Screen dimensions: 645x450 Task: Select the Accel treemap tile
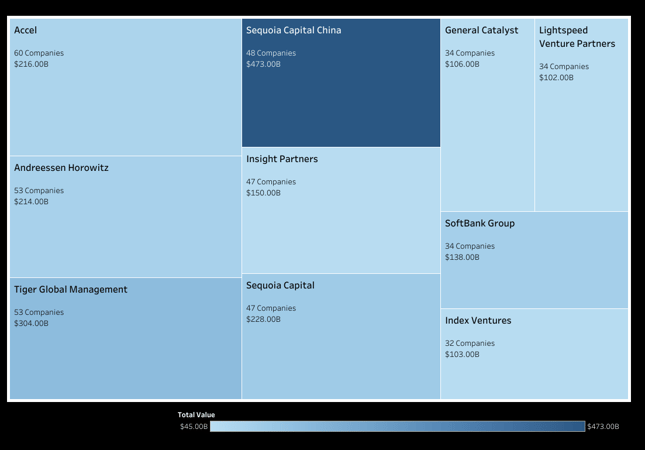coord(125,87)
